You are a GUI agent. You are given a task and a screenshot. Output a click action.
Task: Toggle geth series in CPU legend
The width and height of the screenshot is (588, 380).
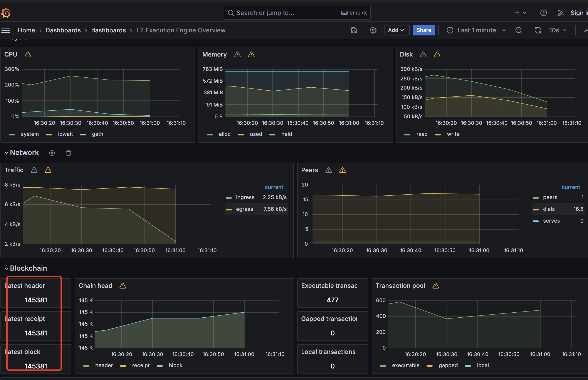97,134
